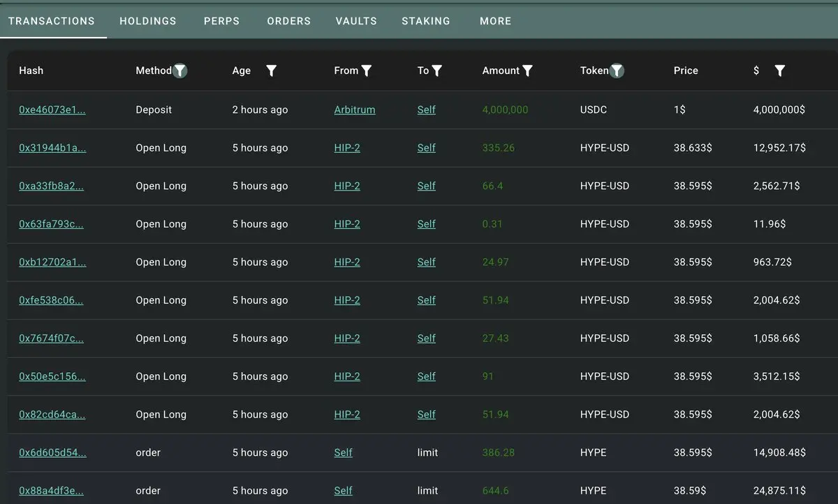Open transaction hash 0x50e5c156...
Viewport: 838px width, 504px height.
pos(52,376)
